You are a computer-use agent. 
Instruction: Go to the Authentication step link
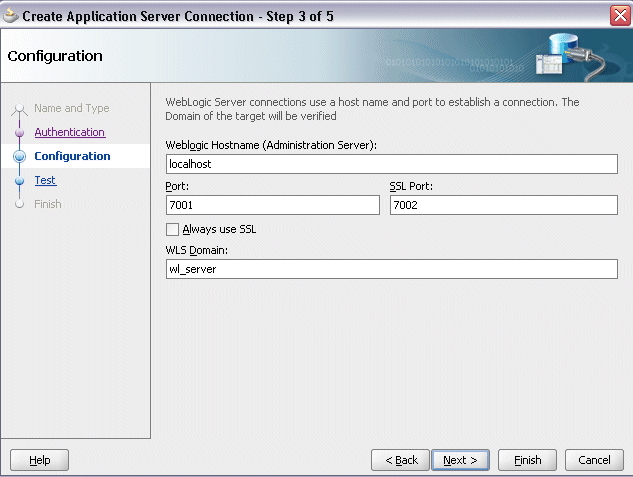(70, 132)
